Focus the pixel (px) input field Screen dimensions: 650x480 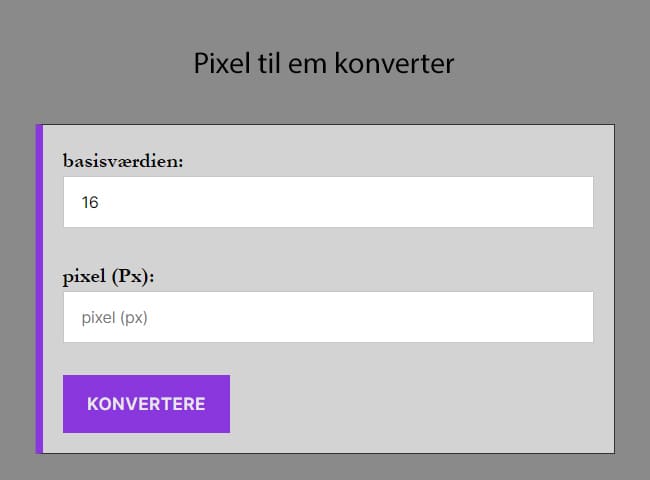(x=328, y=317)
